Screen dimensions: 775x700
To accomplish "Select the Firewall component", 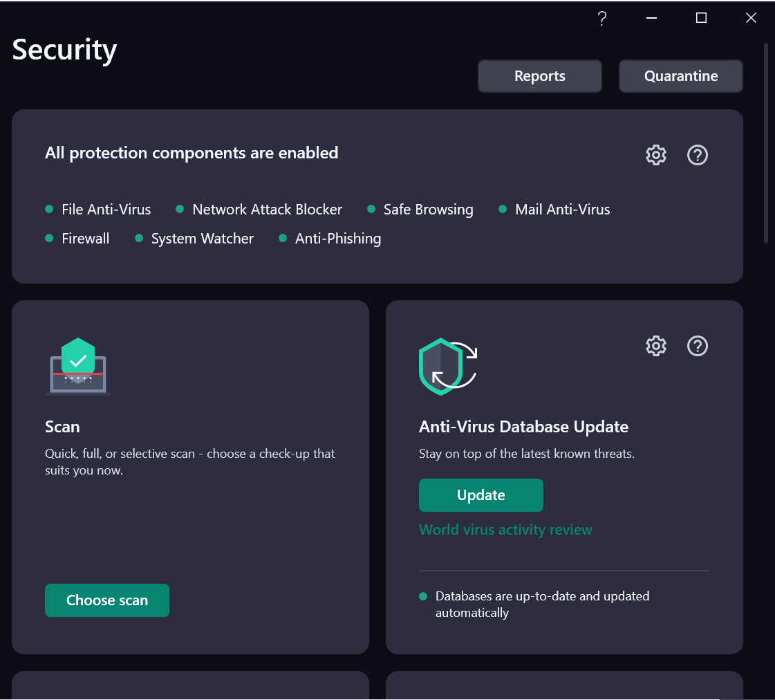I will pos(85,239).
